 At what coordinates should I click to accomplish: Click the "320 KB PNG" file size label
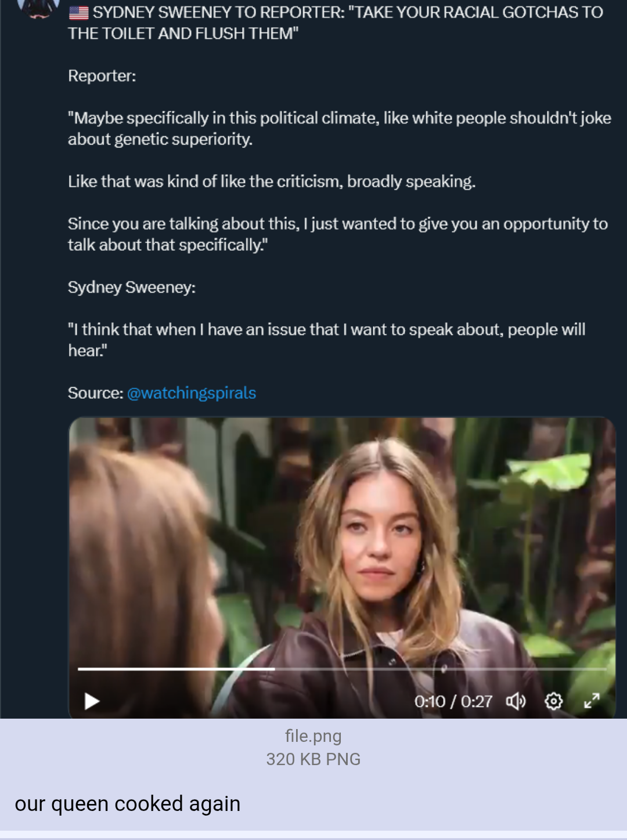313,759
